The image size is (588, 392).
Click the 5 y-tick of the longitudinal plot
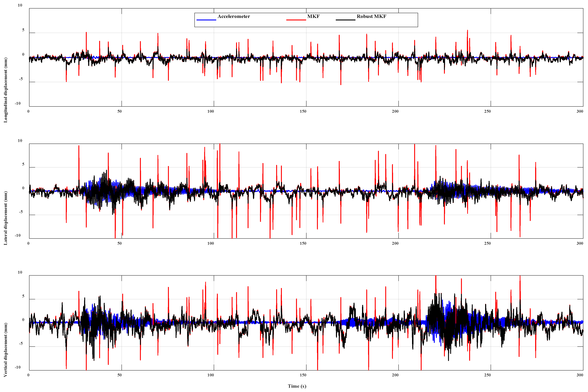[x=23, y=30]
